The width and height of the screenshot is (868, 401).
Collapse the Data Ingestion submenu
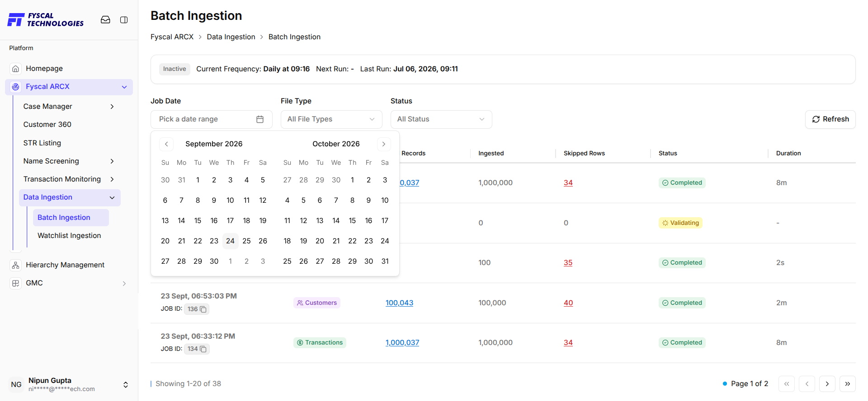click(x=112, y=198)
